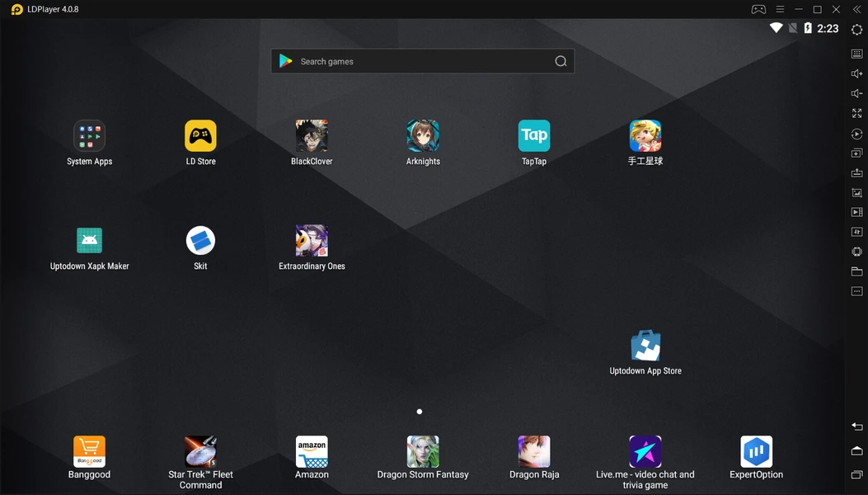Collapse the sidebar with double chevron

(x=857, y=9)
